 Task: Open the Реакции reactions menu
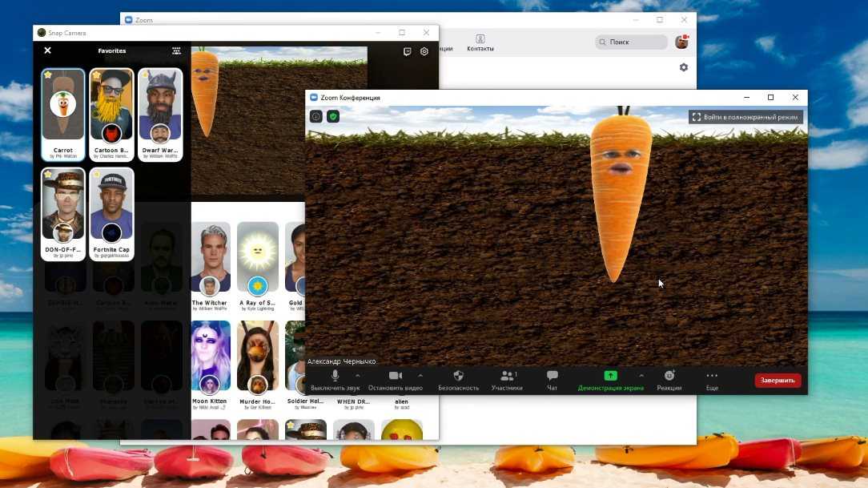tap(669, 380)
